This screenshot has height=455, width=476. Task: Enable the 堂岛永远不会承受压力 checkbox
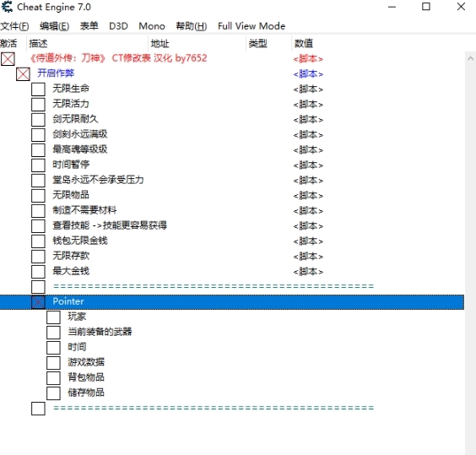[x=38, y=180]
